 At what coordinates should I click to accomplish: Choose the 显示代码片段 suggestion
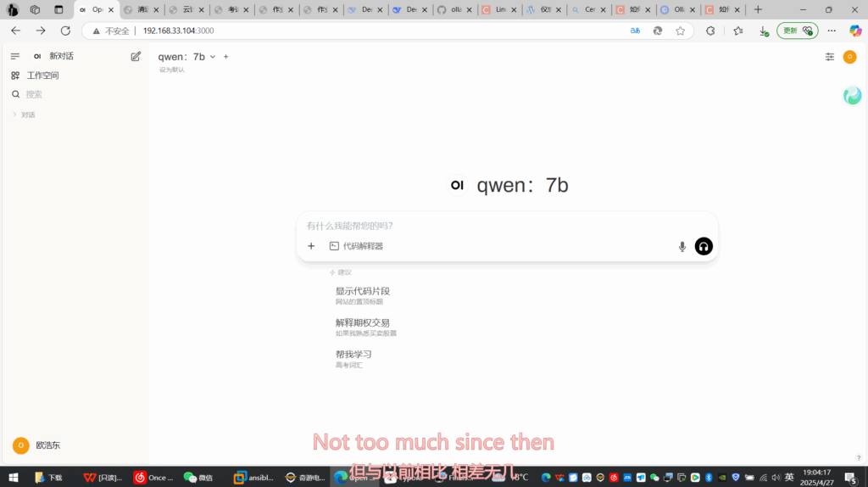tap(363, 295)
